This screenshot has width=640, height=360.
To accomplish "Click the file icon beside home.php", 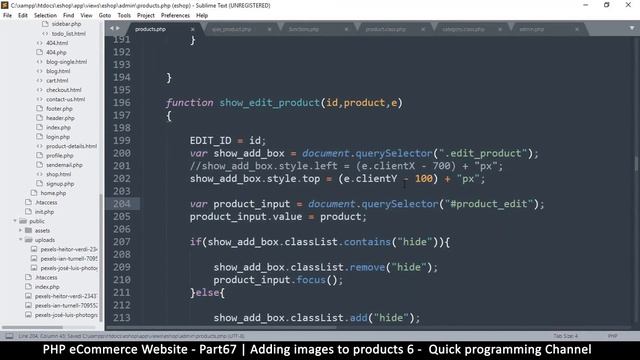I will (34, 193).
